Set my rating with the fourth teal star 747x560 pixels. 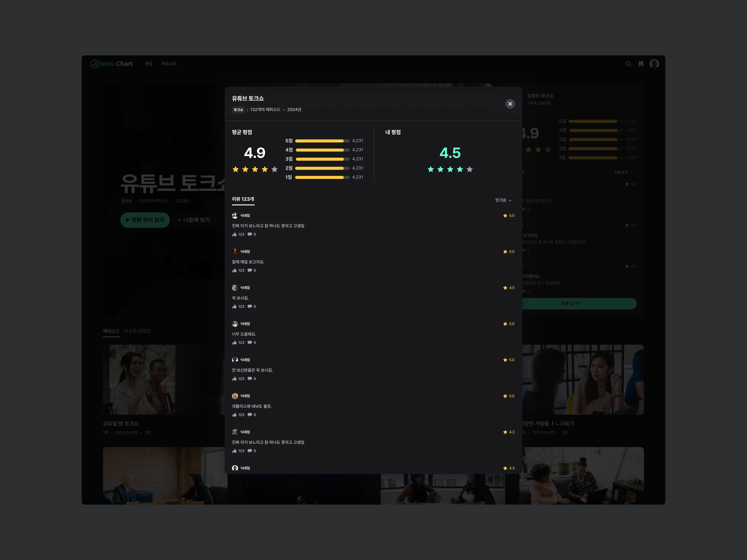[460, 169]
